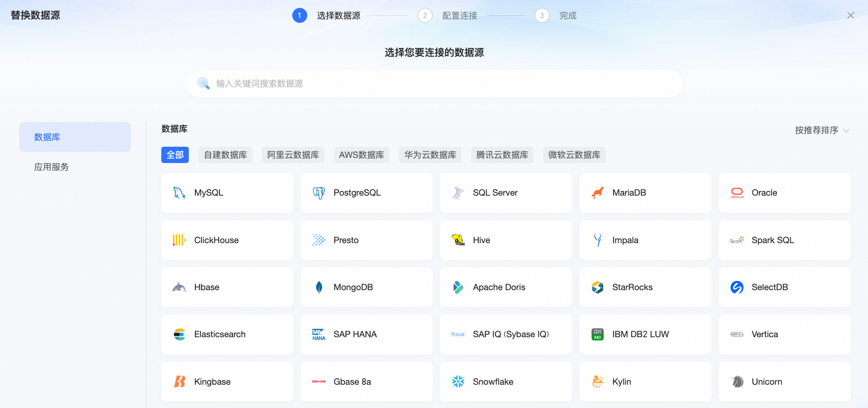Click the Kylin logo icon

click(598, 382)
